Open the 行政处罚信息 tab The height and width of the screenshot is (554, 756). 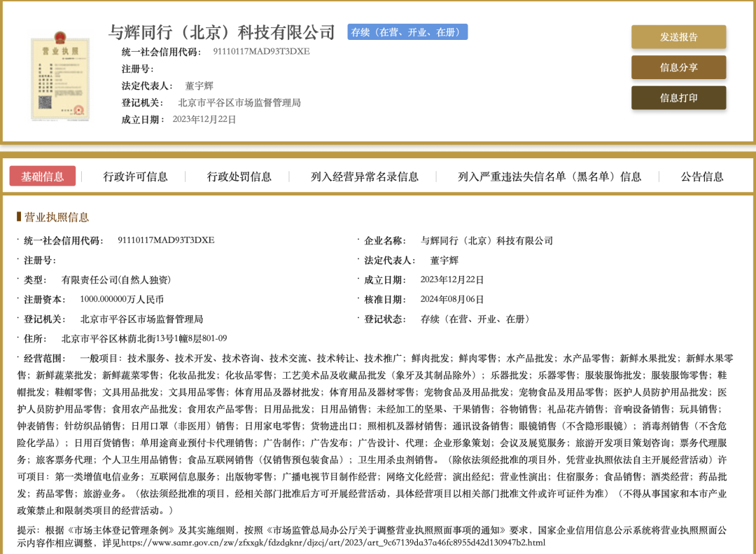[x=239, y=176]
